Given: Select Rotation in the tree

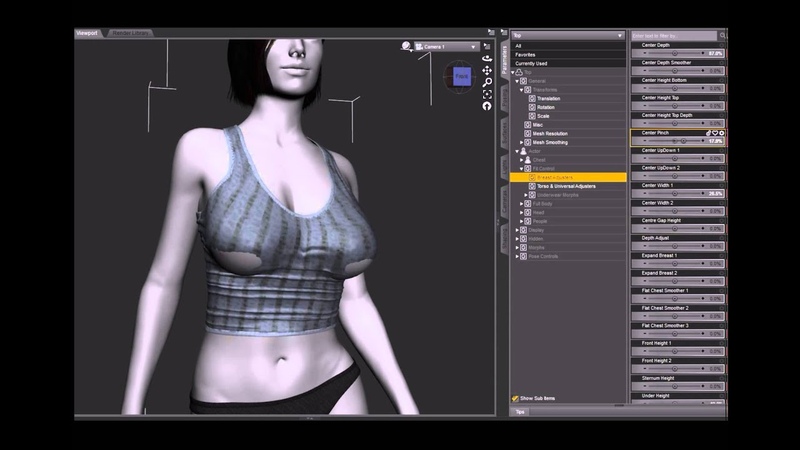Looking at the screenshot, I should [545, 107].
